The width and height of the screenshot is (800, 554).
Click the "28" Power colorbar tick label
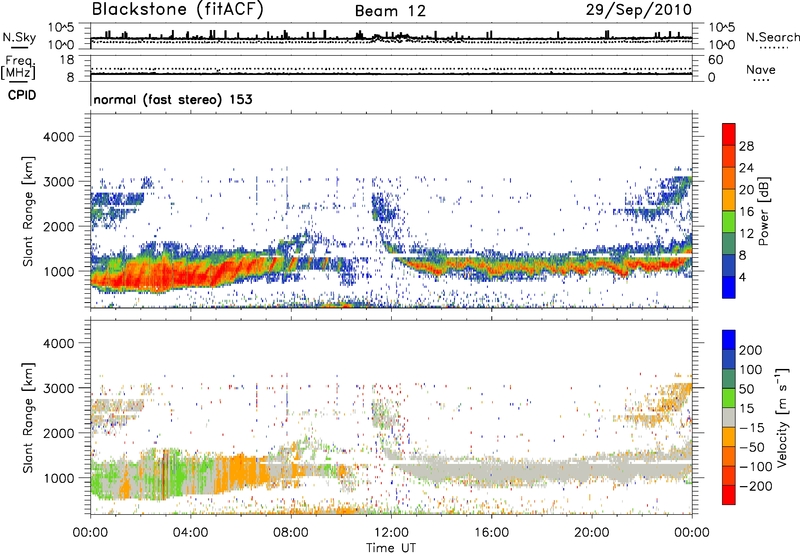[746, 146]
